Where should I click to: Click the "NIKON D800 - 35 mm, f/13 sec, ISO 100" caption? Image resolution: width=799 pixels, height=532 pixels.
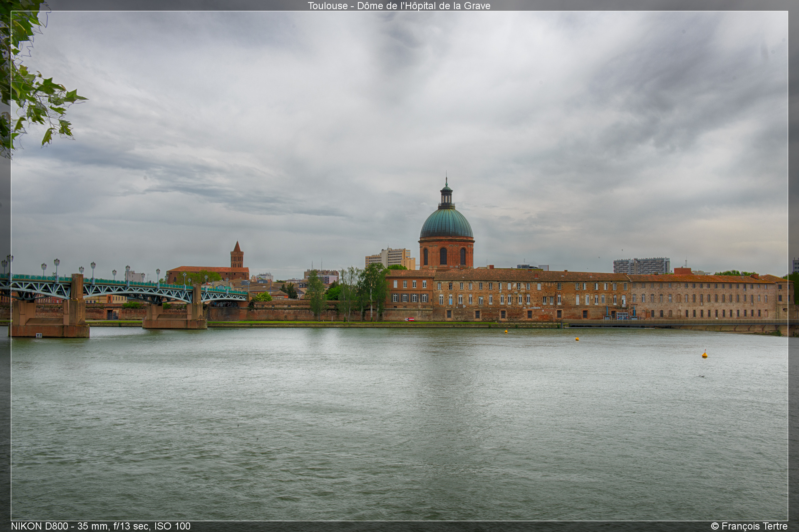point(101,526)
